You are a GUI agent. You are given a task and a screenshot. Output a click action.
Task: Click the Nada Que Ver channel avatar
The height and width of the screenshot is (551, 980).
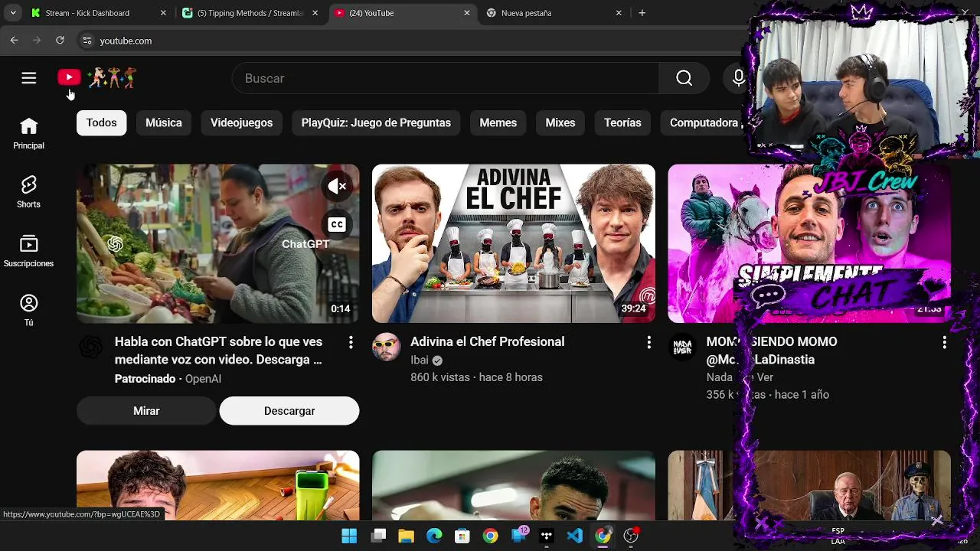(x=682, y=347)
